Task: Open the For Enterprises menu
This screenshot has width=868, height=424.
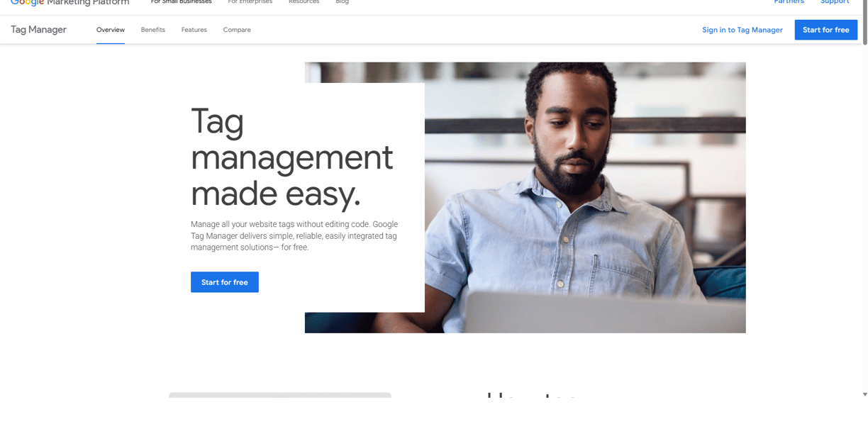Action: tap(250, 2)
